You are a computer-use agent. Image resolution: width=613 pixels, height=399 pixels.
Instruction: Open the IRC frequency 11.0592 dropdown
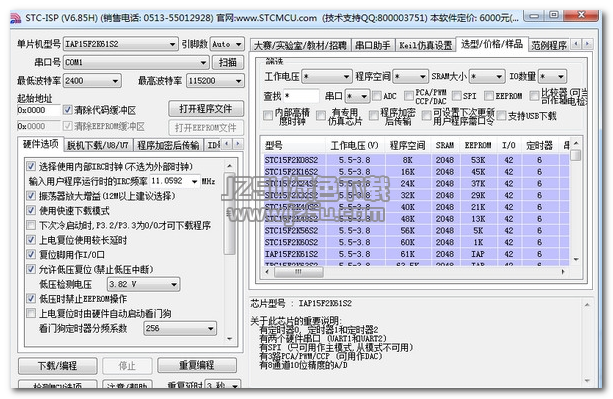[x=175, y=181]
